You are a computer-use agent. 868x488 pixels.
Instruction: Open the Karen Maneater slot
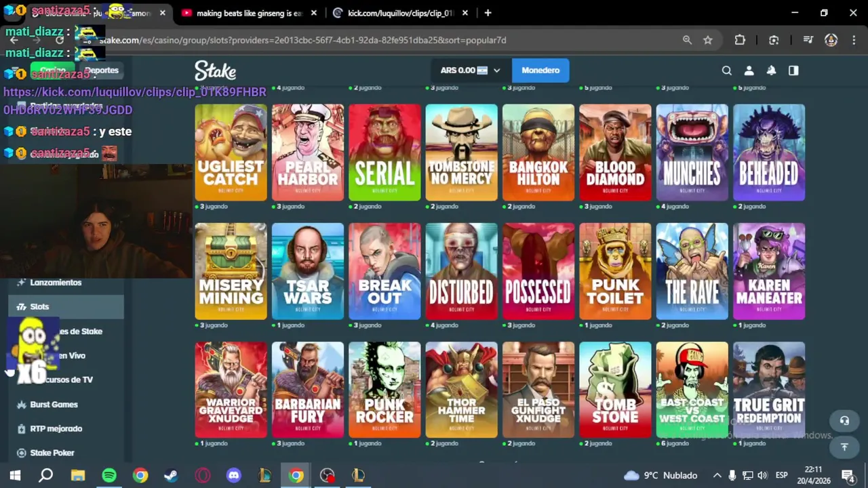(769, 271)
